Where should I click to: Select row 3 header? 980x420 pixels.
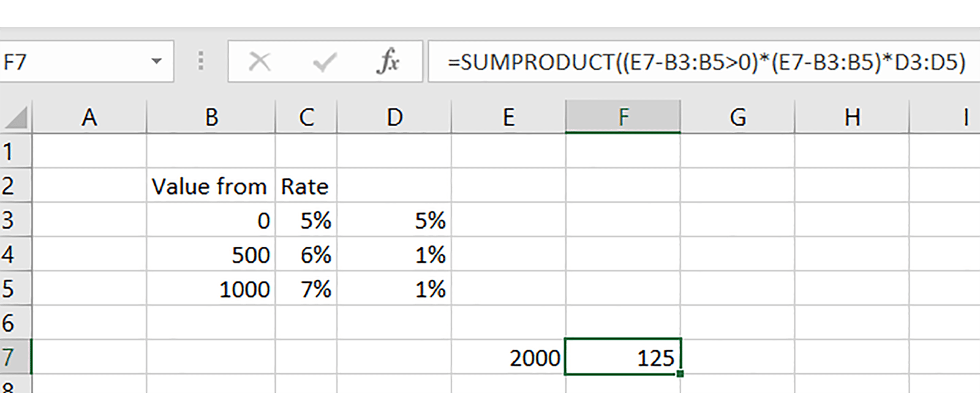[9, 220]
